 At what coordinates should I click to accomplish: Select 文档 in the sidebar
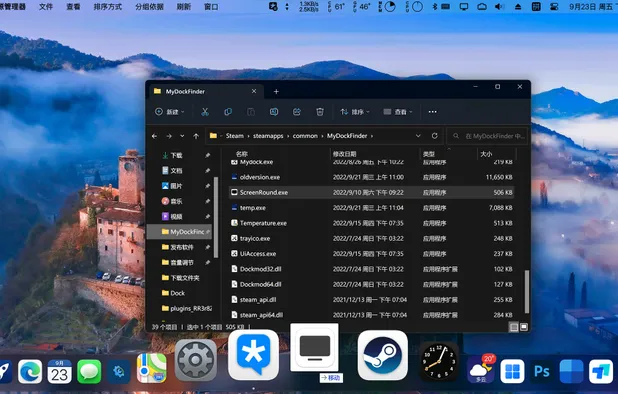176,171
